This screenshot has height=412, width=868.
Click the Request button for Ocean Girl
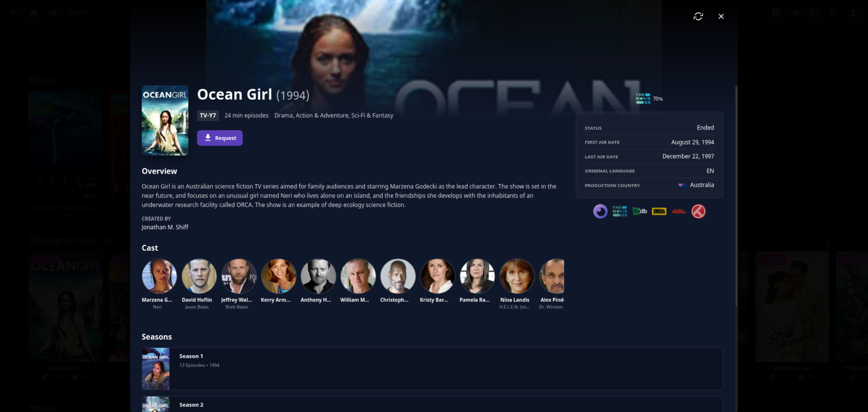220,138
